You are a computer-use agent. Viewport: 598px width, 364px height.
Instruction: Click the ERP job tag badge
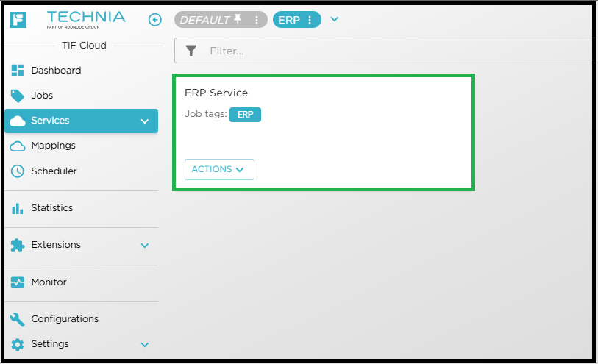coord(245,114)
